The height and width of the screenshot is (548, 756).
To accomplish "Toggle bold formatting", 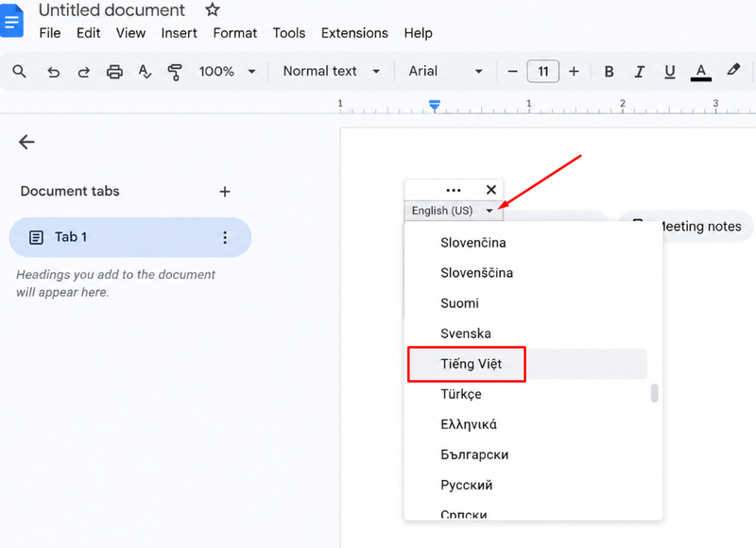I will 609,72.
